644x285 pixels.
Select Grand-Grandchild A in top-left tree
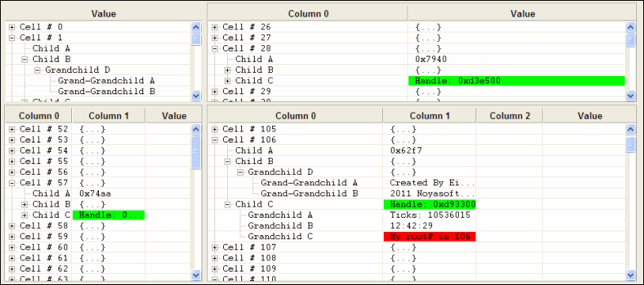tap(106, 81)
